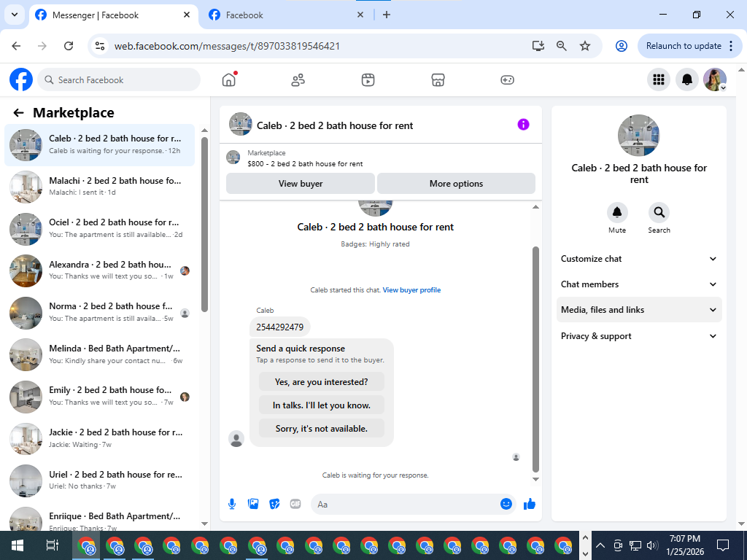Open the notifications bell in header
The height and width of the screenshot is (560, 747).
click(686, 79)
